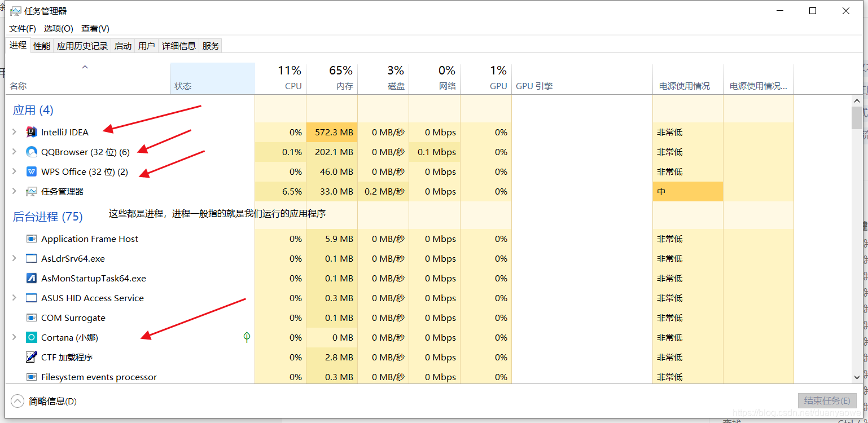
Task: Switch to the 启动 tab
Action: [123, 46]
